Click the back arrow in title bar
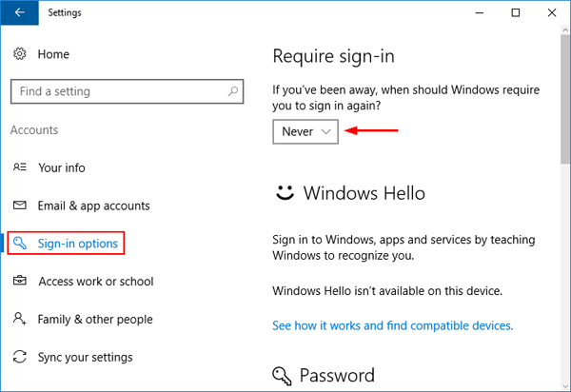This screenshot has width=571, height=392. tap(19, 13)
